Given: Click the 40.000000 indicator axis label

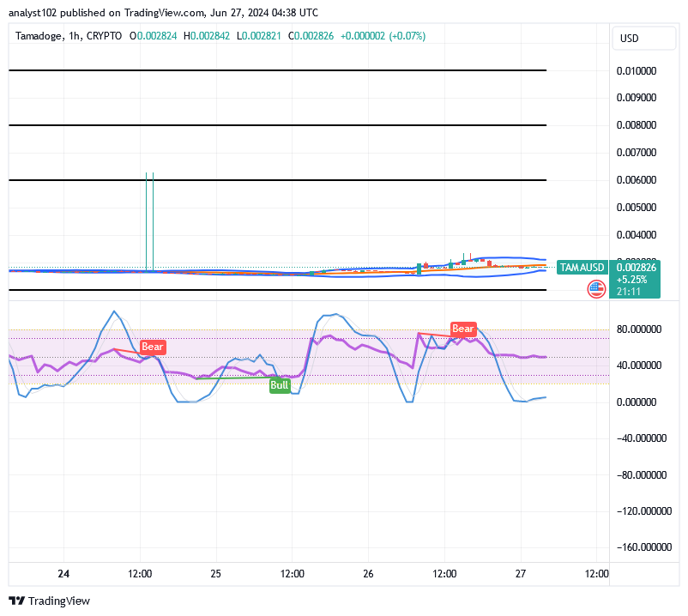Looking at the screenshot, I should 639,365.
